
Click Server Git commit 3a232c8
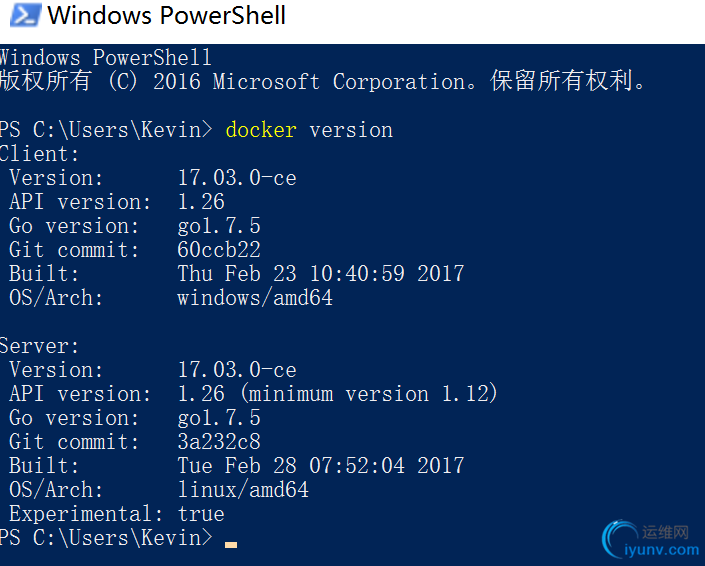pos(219,441)
